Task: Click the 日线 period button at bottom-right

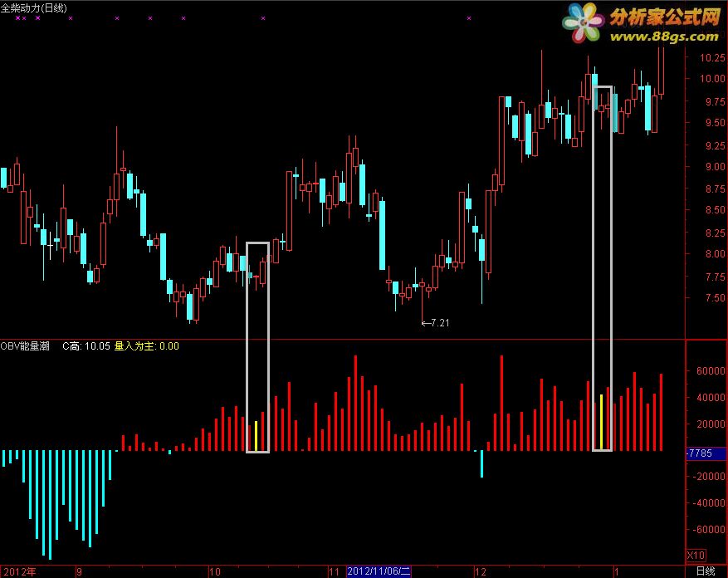Action: coord(706,571)
